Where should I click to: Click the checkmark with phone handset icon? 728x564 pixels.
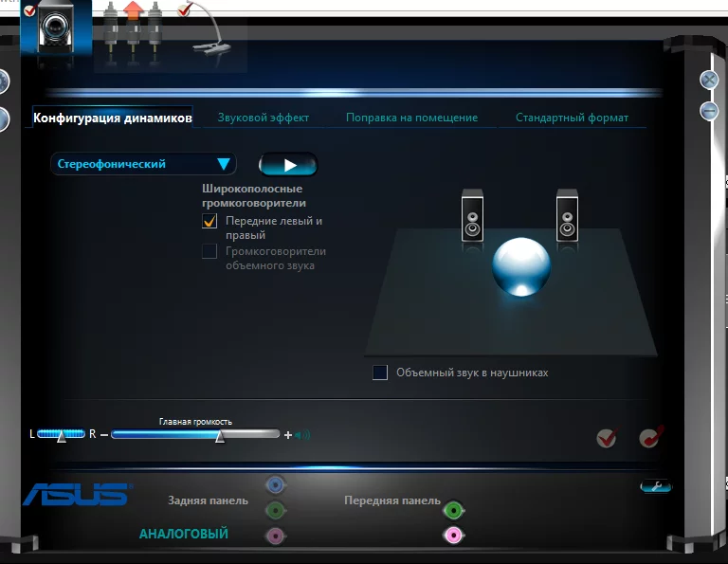651,437
